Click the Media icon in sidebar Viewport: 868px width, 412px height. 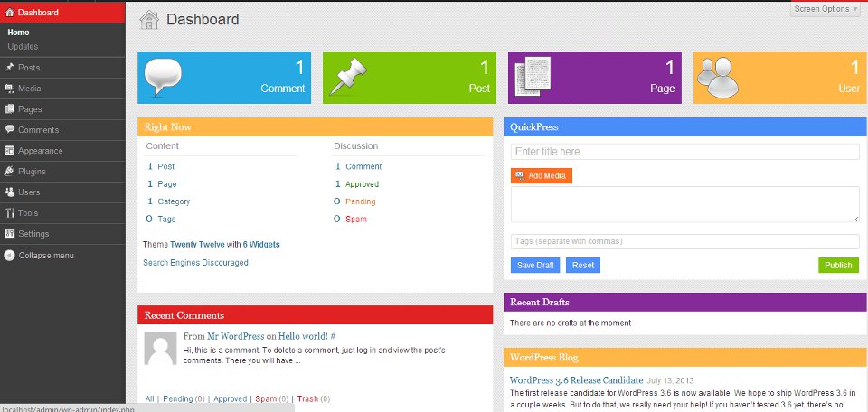9,89
